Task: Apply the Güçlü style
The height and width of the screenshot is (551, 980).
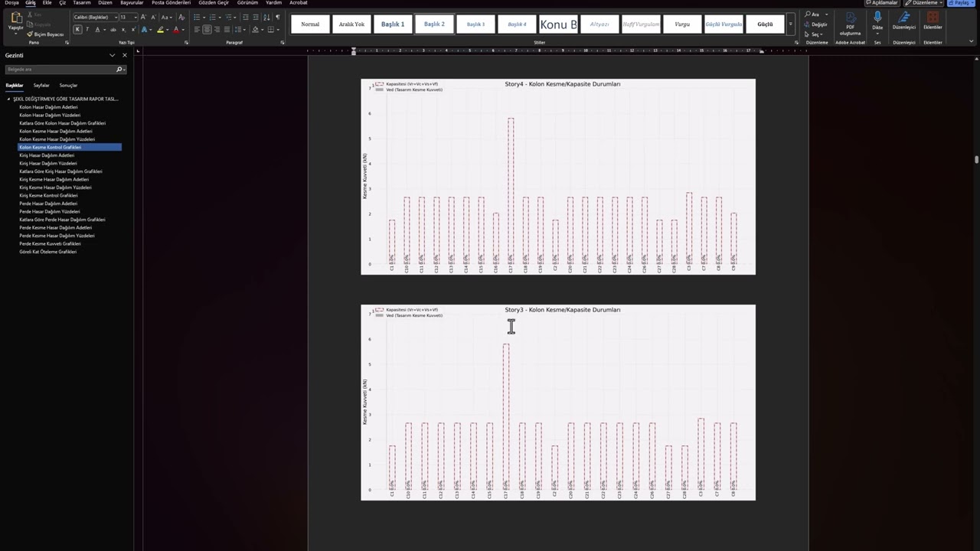Action: pyautogui.click(x=765, y=24)
